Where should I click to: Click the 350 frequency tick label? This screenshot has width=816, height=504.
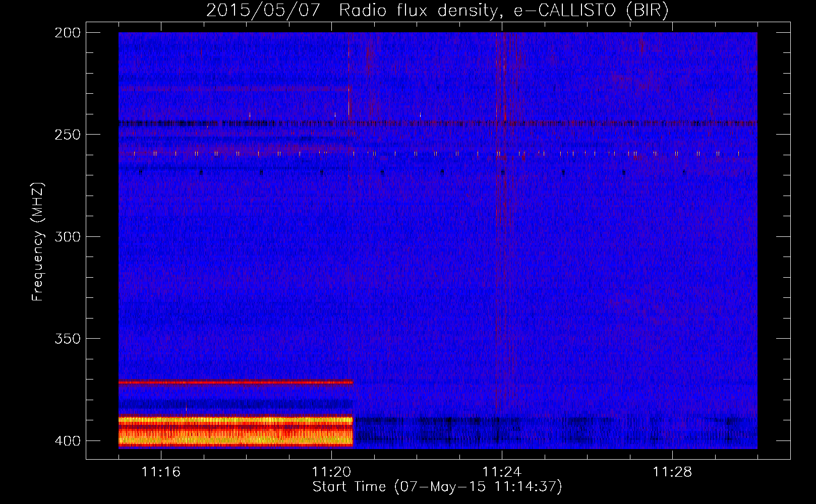coord(68,339)
